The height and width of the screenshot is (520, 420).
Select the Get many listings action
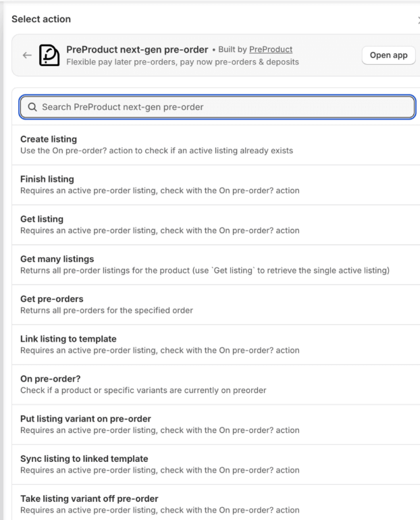pos(57,259)
